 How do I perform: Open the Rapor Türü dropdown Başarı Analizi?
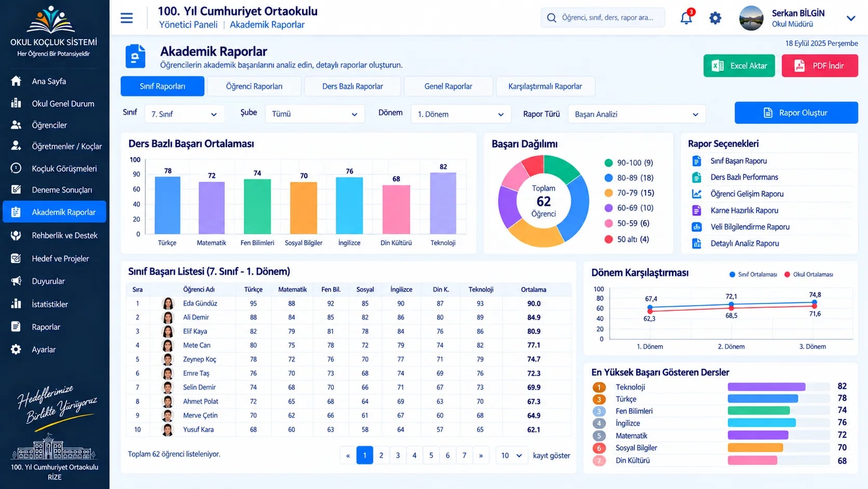click(x=636, y=114)
